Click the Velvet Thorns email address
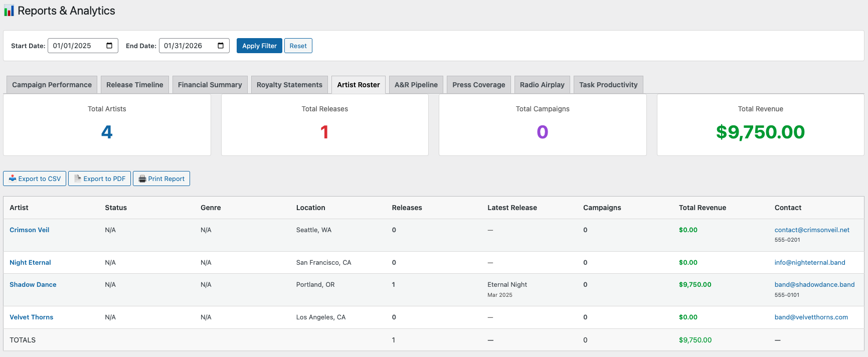This screenshot has height=357, width=868. click(811, 317)
